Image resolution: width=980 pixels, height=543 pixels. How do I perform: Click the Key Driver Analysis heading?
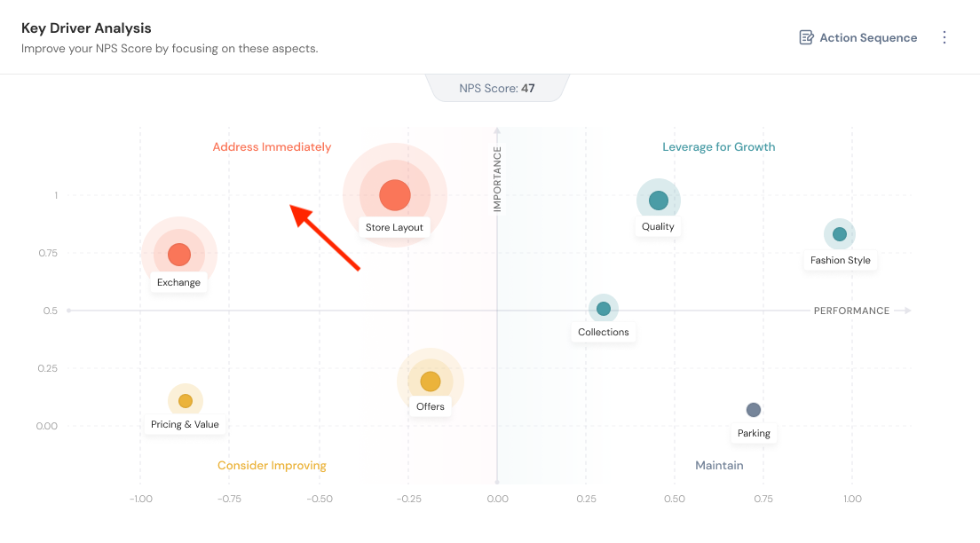click(86, 28)
